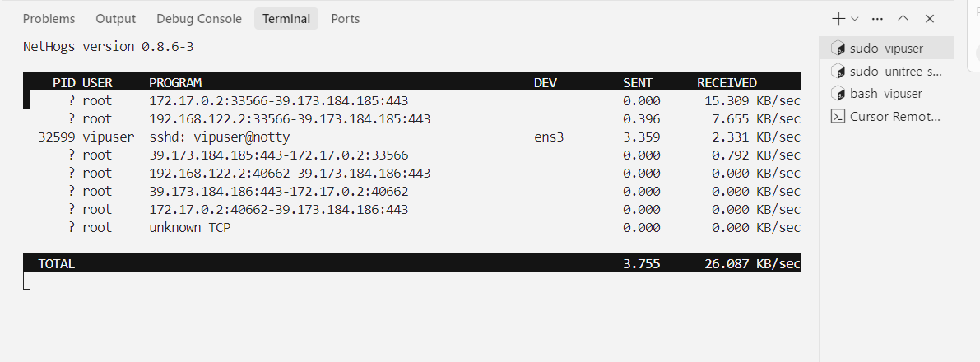Click the New Terminal plus icon
Screen dimensions: 980x362
pos(838,19)
